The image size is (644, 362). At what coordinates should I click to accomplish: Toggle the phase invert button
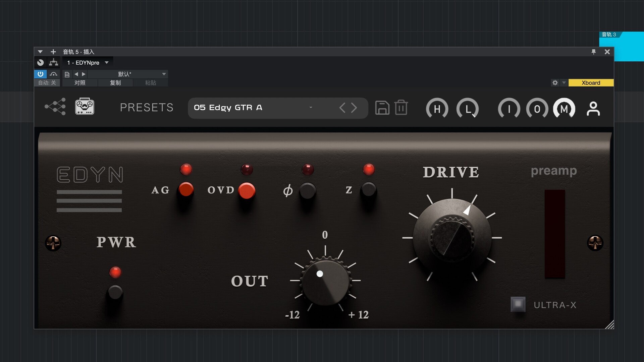coord(308,191)
